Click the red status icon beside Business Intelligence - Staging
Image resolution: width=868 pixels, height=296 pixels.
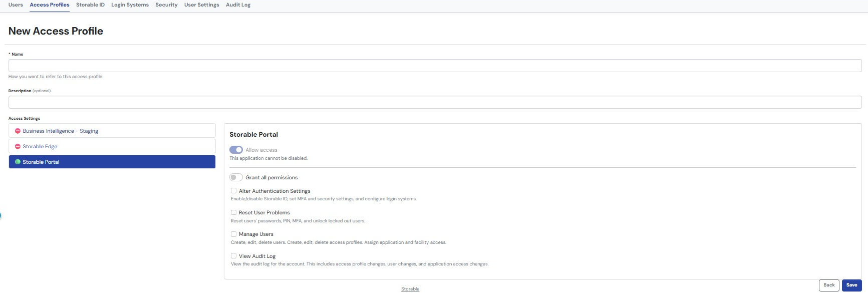coord(18,131)
